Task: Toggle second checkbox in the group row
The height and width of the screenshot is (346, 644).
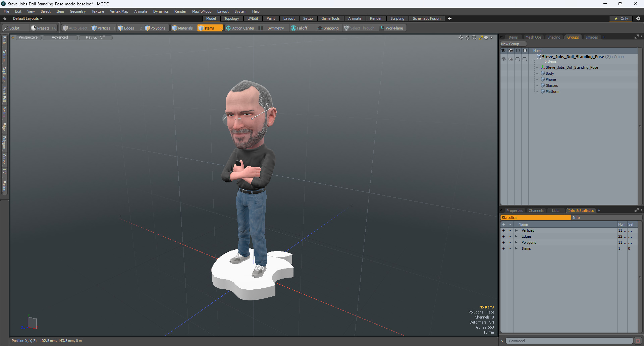Action: [525, 59]
